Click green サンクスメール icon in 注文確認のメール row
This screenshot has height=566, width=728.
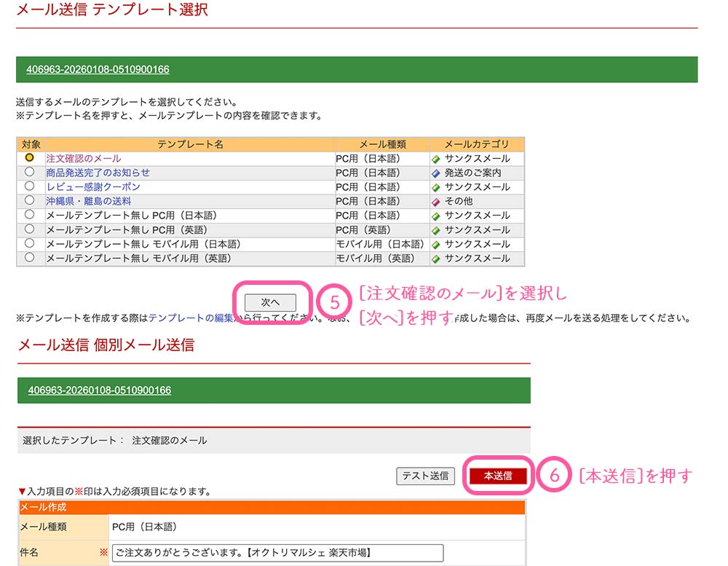[436, 159]
